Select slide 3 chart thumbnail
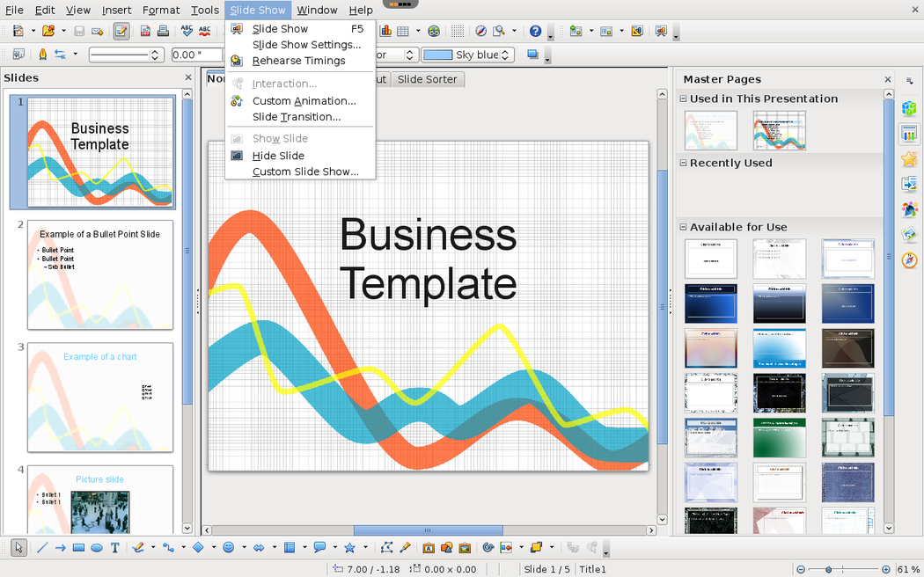The image size is (924, 577). tap(100, 397)
